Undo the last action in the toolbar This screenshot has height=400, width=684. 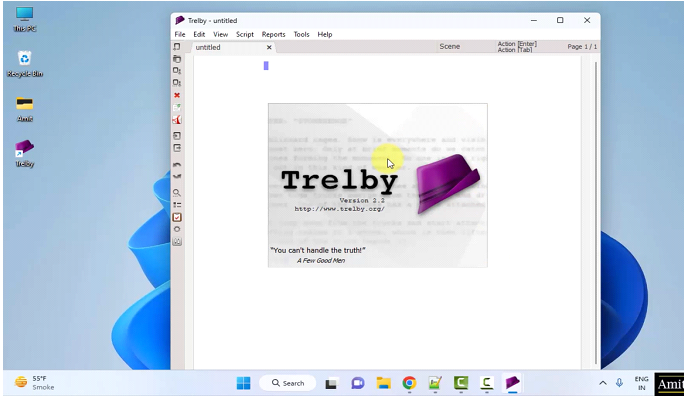[x=177, y=164]
